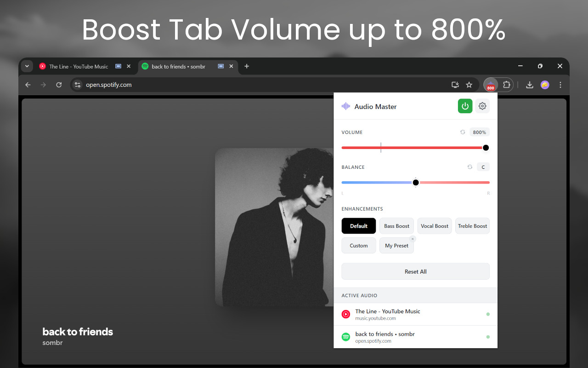
Task: Click the Audio Master waveform logo
Action: pos(345,106)
